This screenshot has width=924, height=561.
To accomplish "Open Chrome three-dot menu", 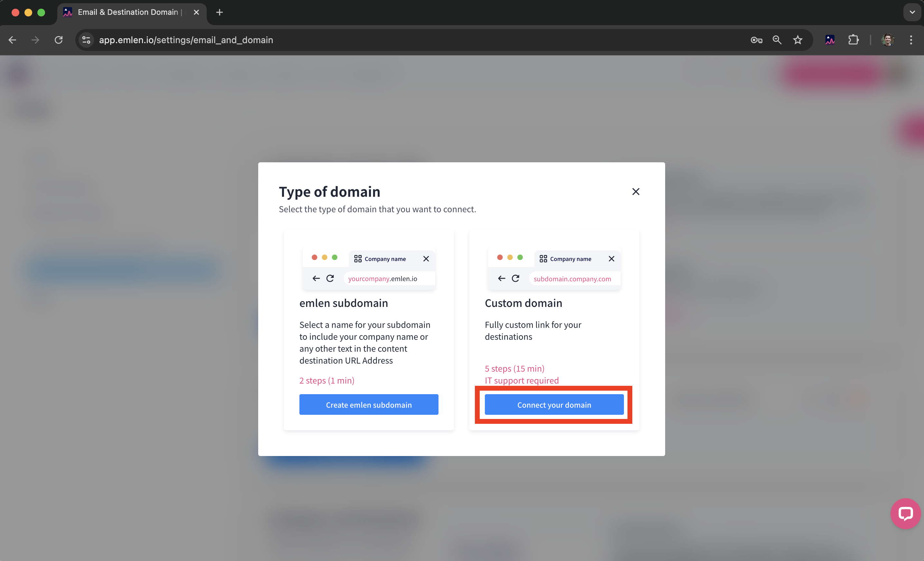I will (x=911, y=40).
